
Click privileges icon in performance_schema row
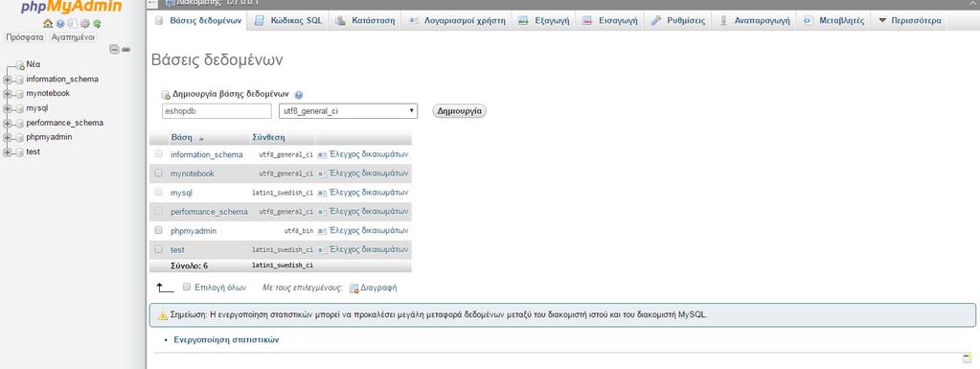(x=322, y=212)
